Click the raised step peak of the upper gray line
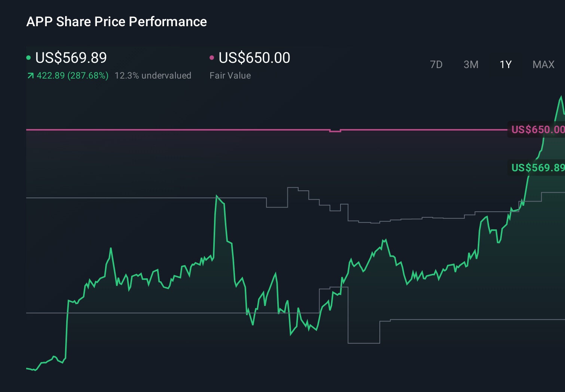Image resolution: width=565 pixels, height=392 pixels. click(293, 188)
